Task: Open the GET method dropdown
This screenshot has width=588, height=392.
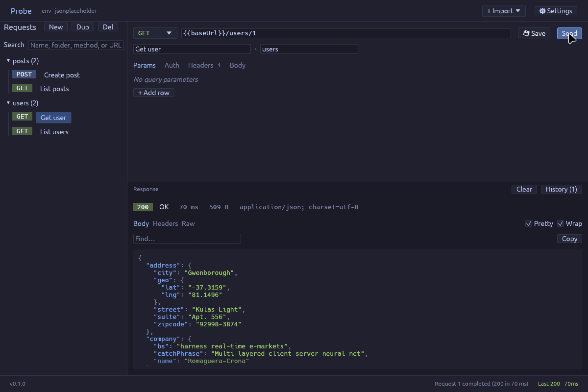Action: coord(155,33)
